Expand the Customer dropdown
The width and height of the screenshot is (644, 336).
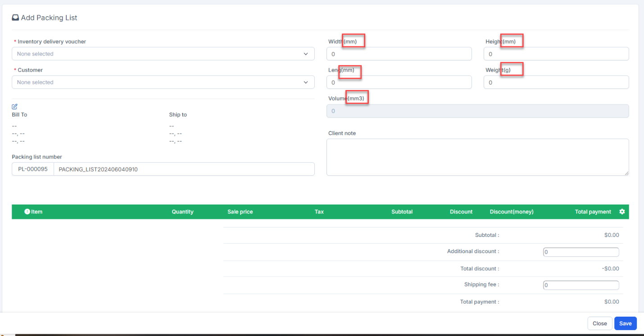coord(163,82)
